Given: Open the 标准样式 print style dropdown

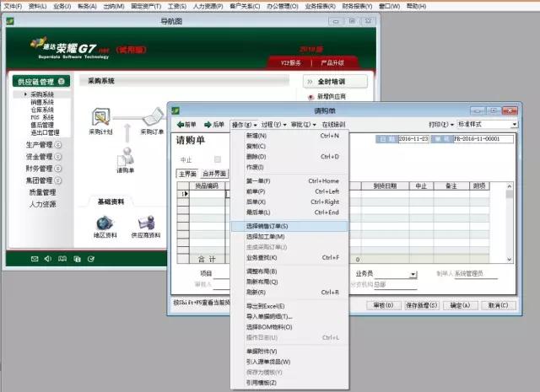Looking at the screenshot, I should 514,124.
